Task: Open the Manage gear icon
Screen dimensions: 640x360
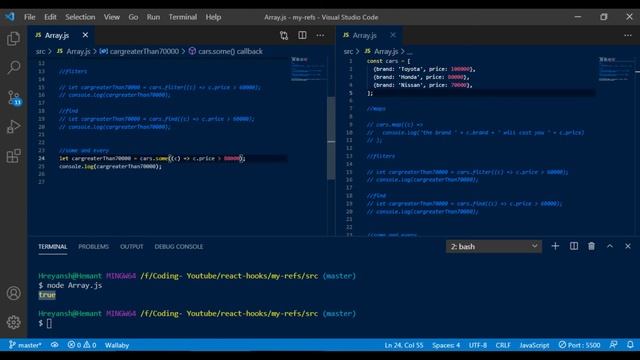Action: 13,322
